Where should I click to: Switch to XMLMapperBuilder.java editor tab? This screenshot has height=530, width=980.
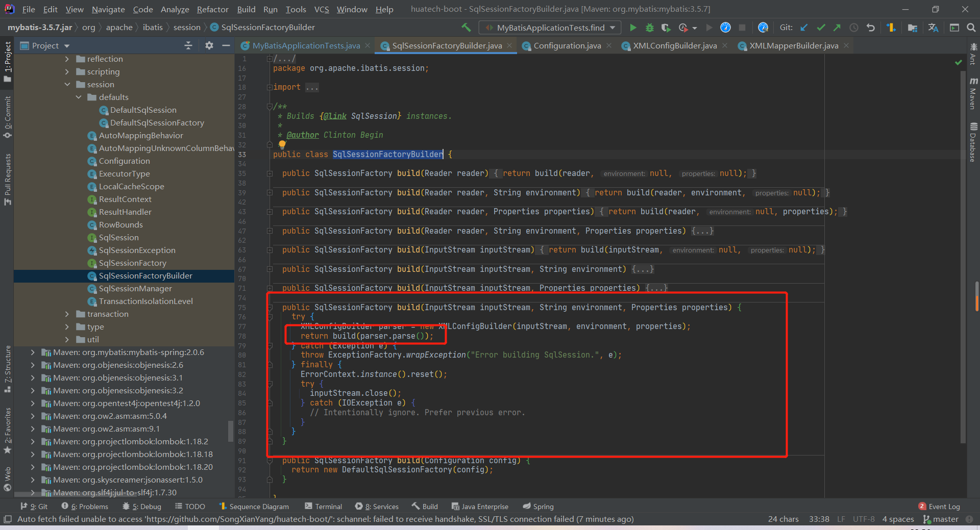click(794, 46)
